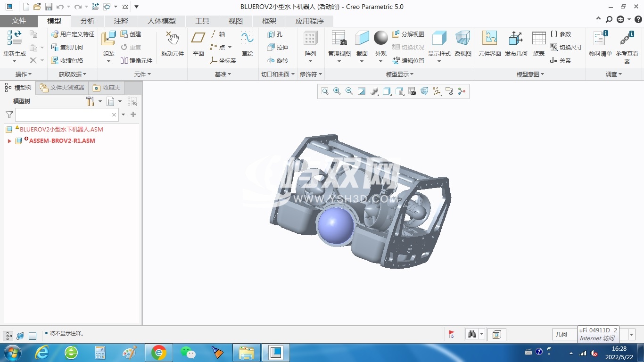Open the 文件夹浏览器 folder browser tab

click(x=63, y=88)
